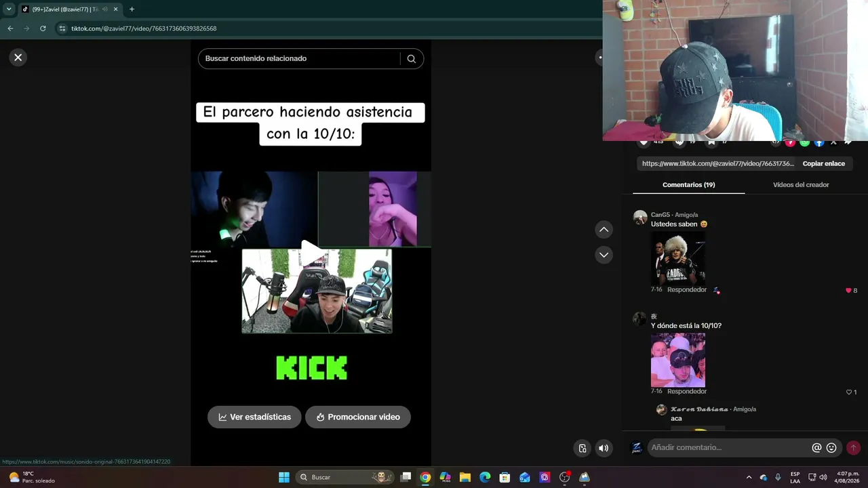Screen dimensions: 868x488
Task: Select the 'Comentarios (19)' tab
Action: 688,185
